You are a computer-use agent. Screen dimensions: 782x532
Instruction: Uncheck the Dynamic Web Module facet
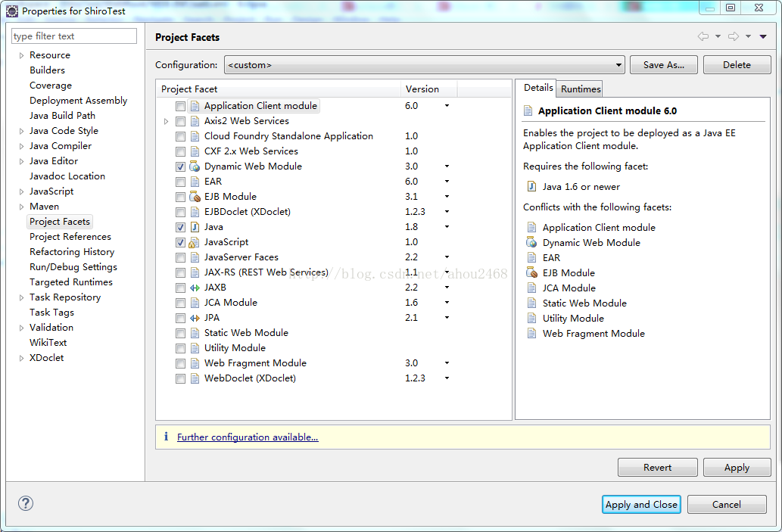pos(180,166)
